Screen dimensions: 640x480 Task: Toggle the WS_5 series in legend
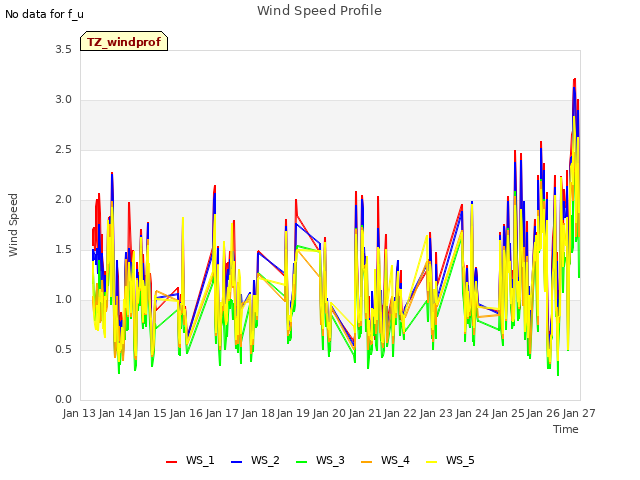[450, 460]
